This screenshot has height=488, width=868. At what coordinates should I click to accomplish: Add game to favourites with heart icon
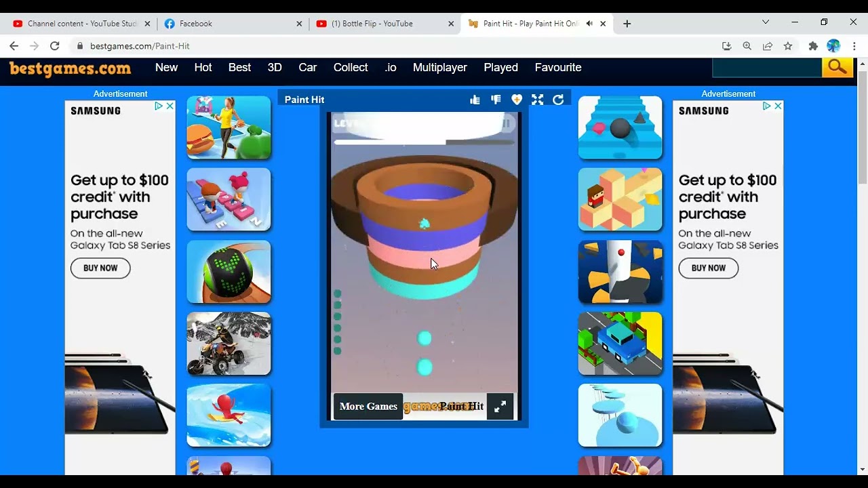(517, 100)
